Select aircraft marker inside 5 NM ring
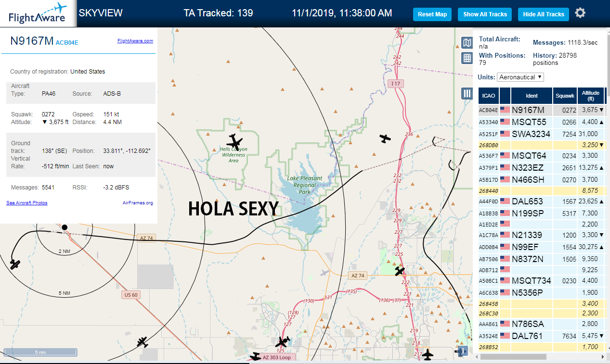Screen dimensions: 610x364 15,264
